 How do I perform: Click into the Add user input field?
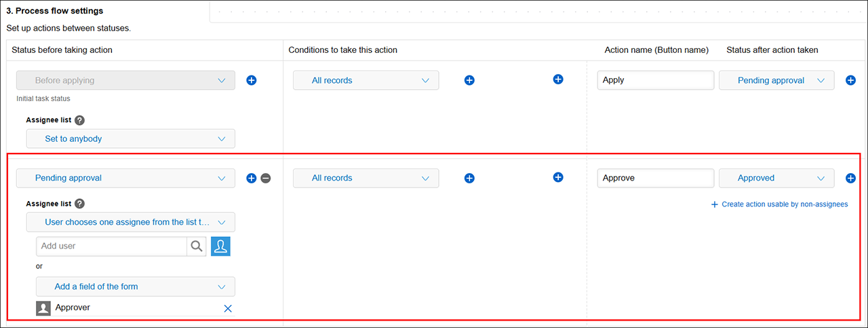[x=112, y=247]
